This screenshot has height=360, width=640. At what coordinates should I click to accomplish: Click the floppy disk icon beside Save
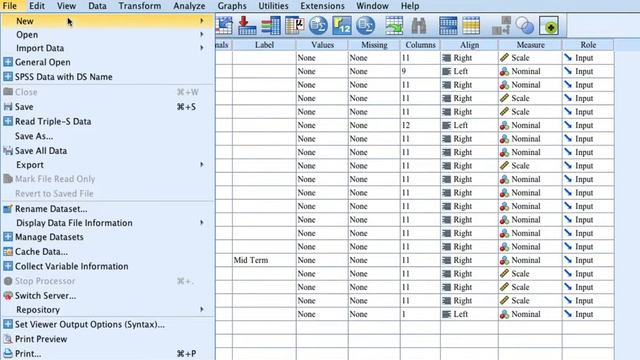pos(8,107)
